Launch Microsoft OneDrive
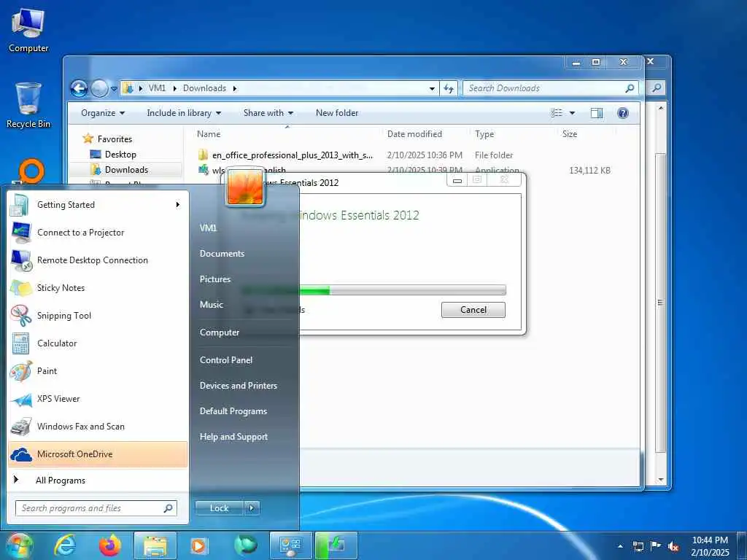 (98, 454)
